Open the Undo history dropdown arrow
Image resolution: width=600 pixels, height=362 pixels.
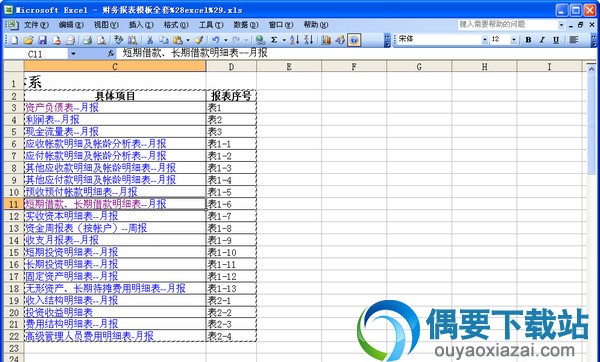tap(226, 40)
